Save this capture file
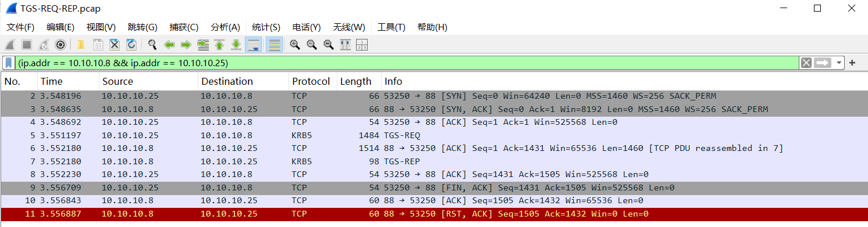 [x=98, y=45]
